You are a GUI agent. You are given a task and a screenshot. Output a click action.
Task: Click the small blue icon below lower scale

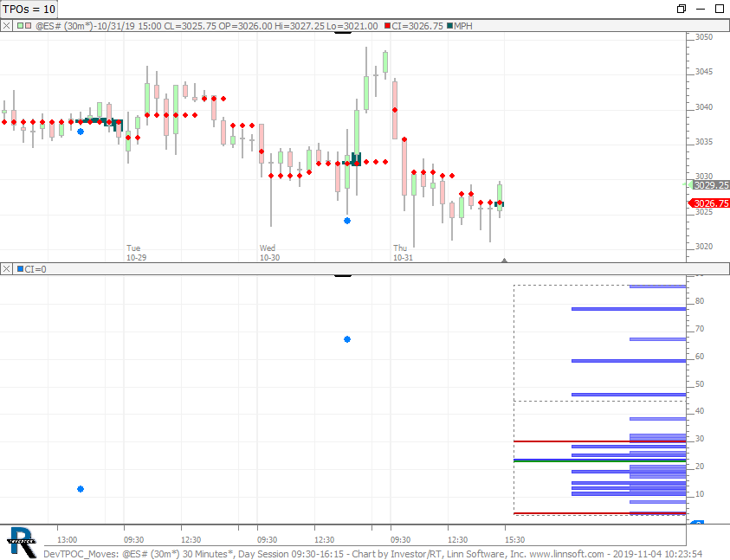click(697, 523)
